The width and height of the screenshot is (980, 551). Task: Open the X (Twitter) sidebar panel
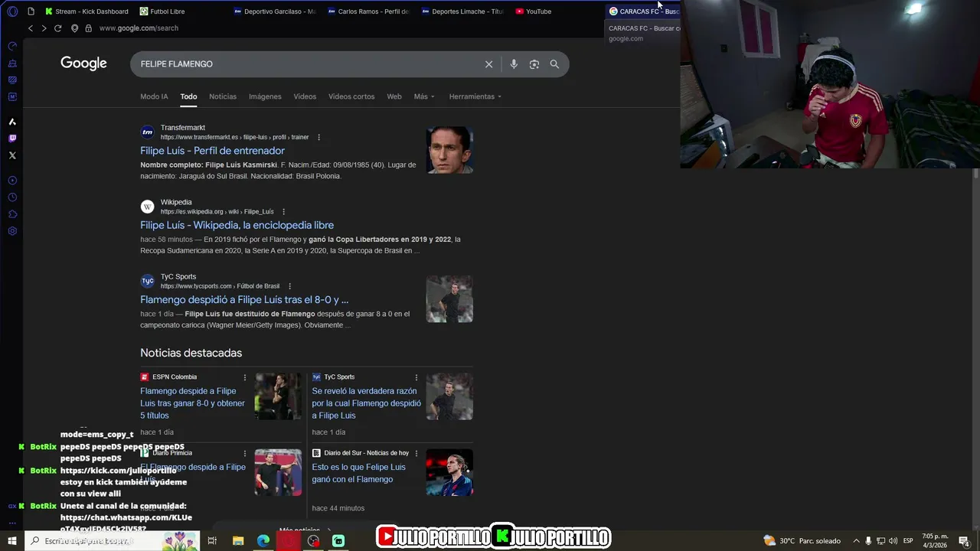pyautogui.click(x=12, y=155)
